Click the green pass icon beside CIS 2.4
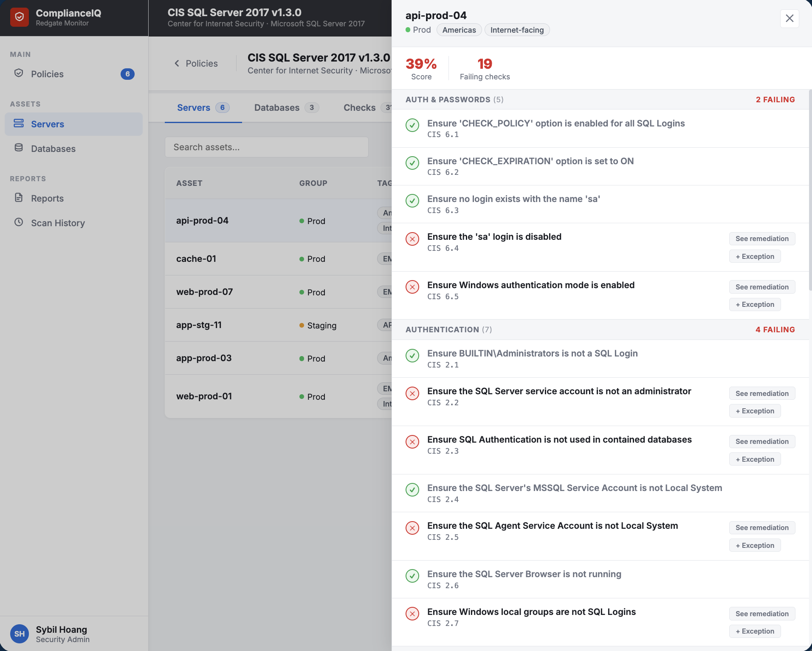812x651 pixels. [x=413, y=490]
